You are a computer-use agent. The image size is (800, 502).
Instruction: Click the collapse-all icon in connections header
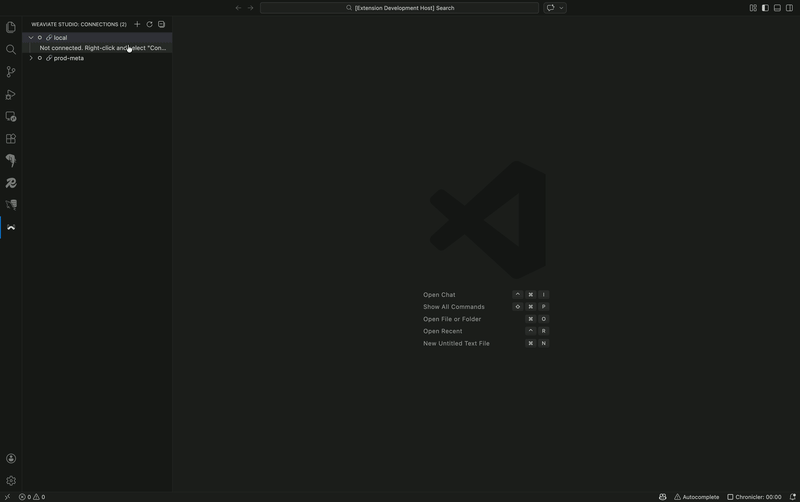coord(162,24)
